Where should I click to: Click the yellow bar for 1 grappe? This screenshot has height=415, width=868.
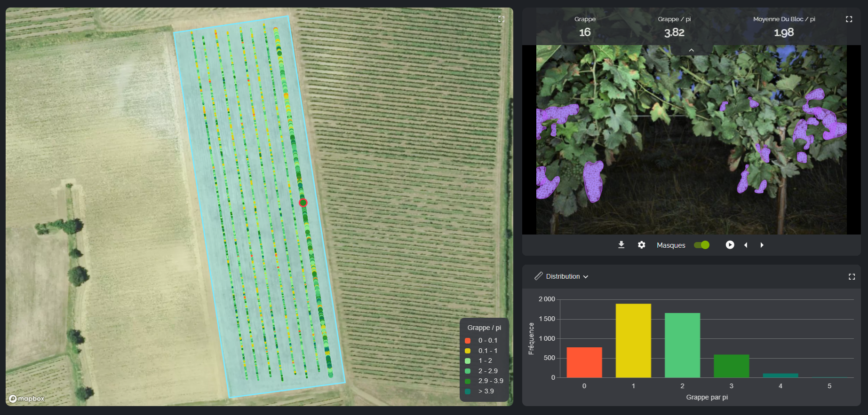[x=633, y=341]
